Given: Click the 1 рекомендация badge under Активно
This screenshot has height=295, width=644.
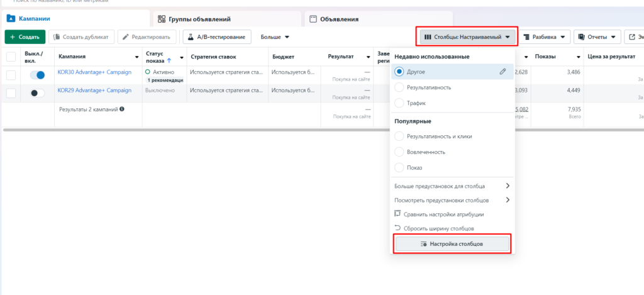Looking at the screenshot, I should tap(165, 80).
